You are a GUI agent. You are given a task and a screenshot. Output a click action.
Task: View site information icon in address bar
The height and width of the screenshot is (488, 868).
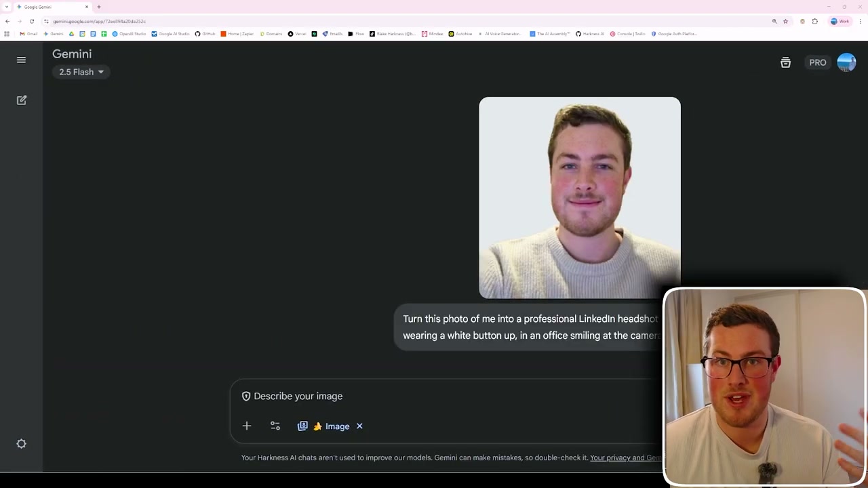click(46, 21)
